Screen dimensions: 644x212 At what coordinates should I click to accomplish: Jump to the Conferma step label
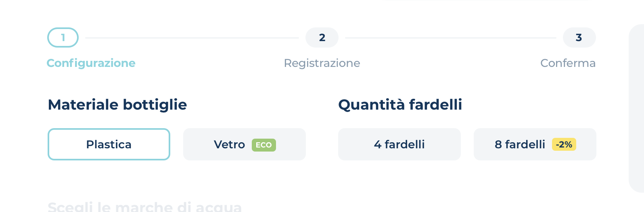tap(568, 63)
